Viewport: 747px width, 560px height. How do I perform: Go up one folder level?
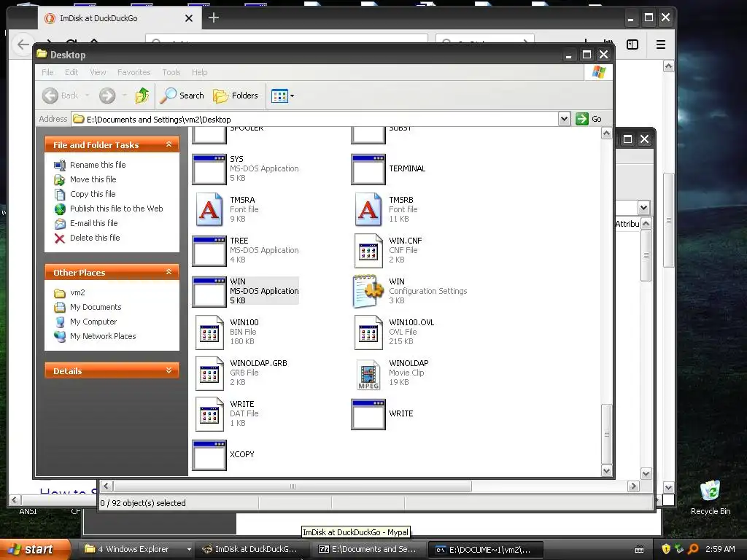142,96
